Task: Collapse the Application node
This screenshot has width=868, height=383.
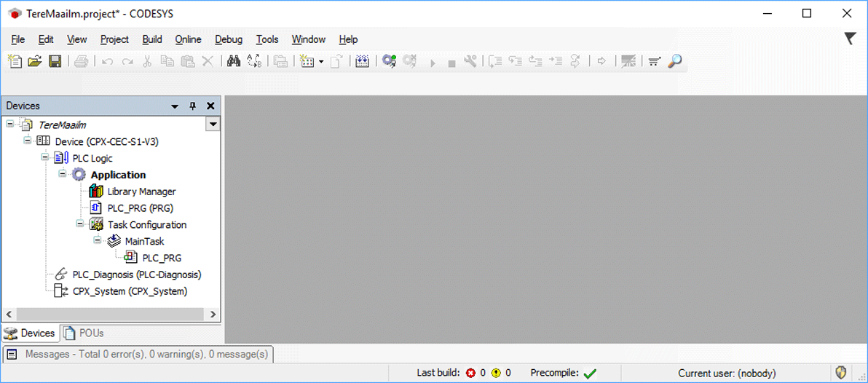Action: tap(63, 173)
